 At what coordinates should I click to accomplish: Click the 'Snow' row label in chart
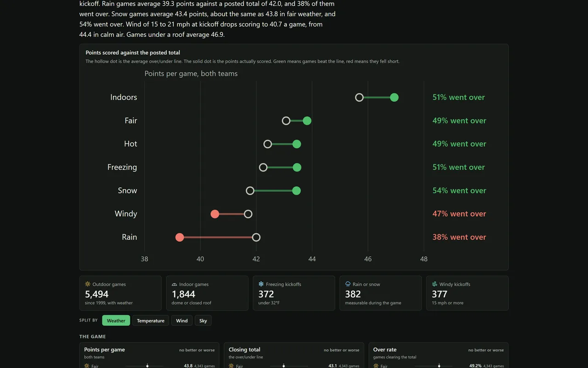click(127, 190)
